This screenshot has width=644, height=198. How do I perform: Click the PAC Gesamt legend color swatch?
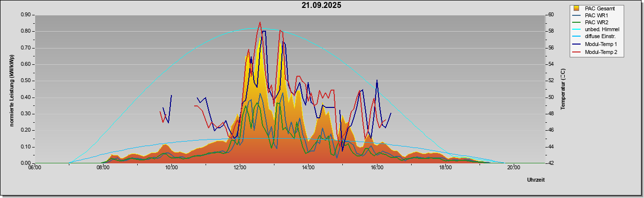[x=577, y=8]
